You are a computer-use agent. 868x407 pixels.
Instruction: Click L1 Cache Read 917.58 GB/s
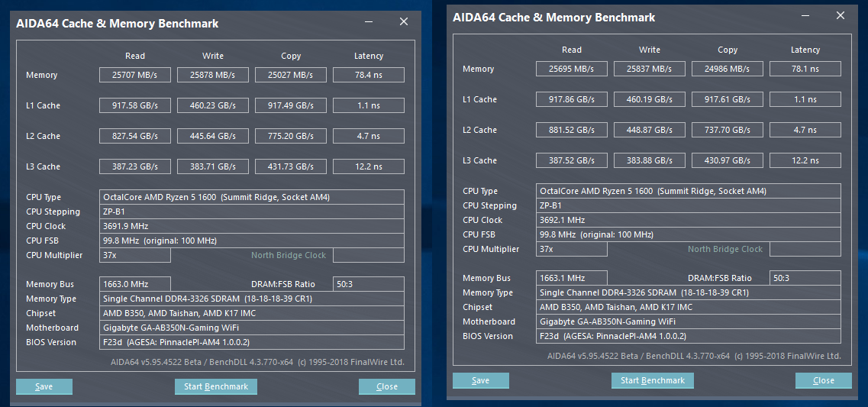click(135, 105)
